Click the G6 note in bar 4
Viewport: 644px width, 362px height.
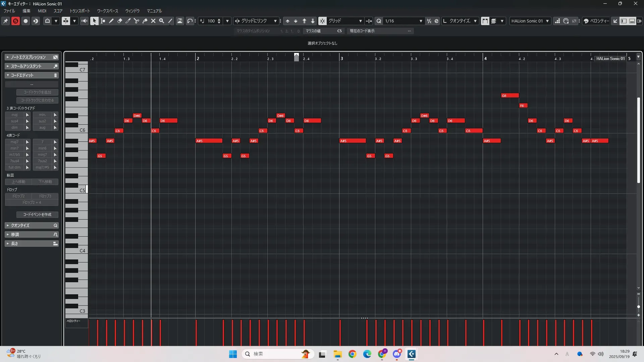[x=509, y=96]
